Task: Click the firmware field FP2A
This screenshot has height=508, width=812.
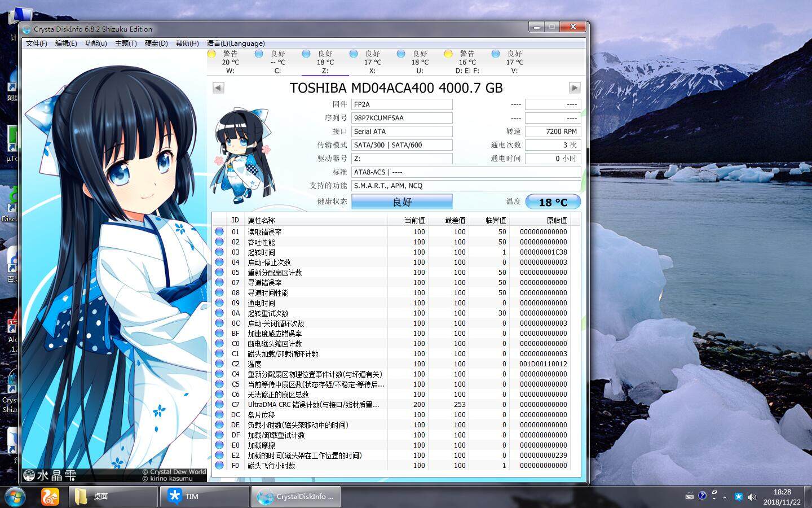Action: [402, 104]
